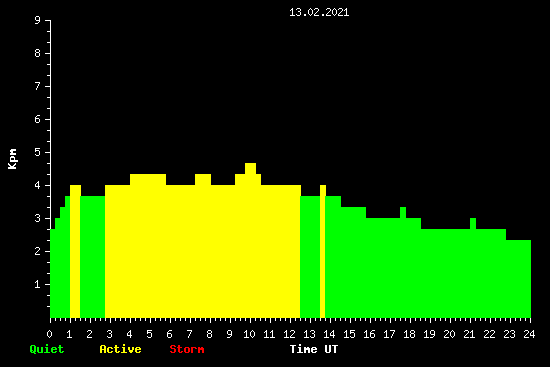This screenshot has height=367, width=550.
Task: Click the tallest yellow bar peak at hour 10
Action: (x=250, y=168)
